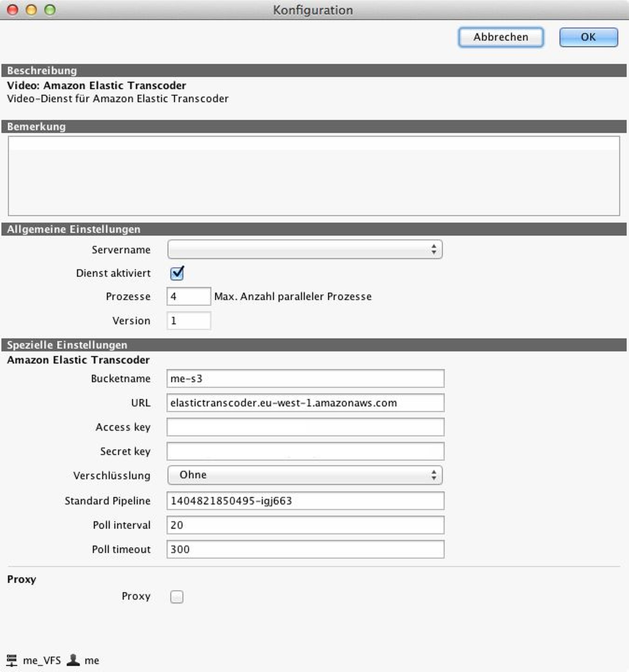Click the user icon beside 'me'

73,659
